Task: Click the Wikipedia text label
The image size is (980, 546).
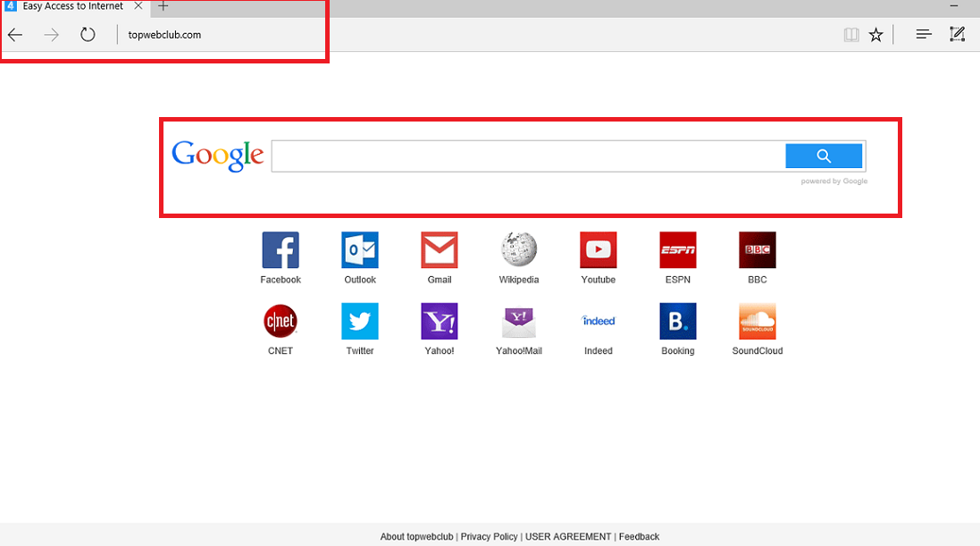Action: pos(519,280)
